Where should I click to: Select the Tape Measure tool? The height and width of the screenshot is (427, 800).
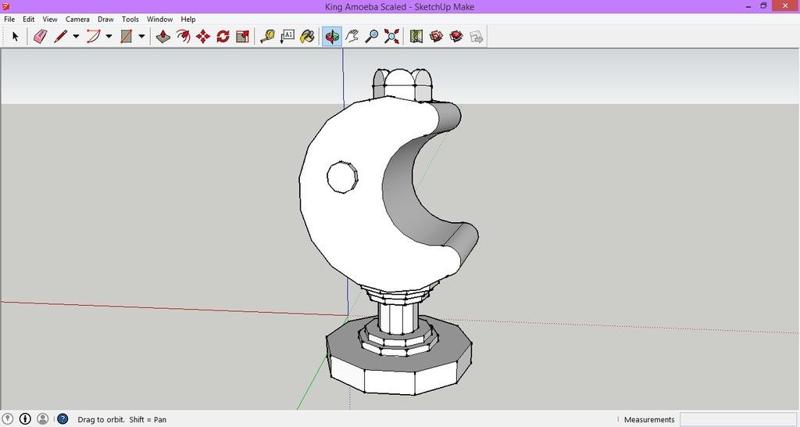(267, 36)
